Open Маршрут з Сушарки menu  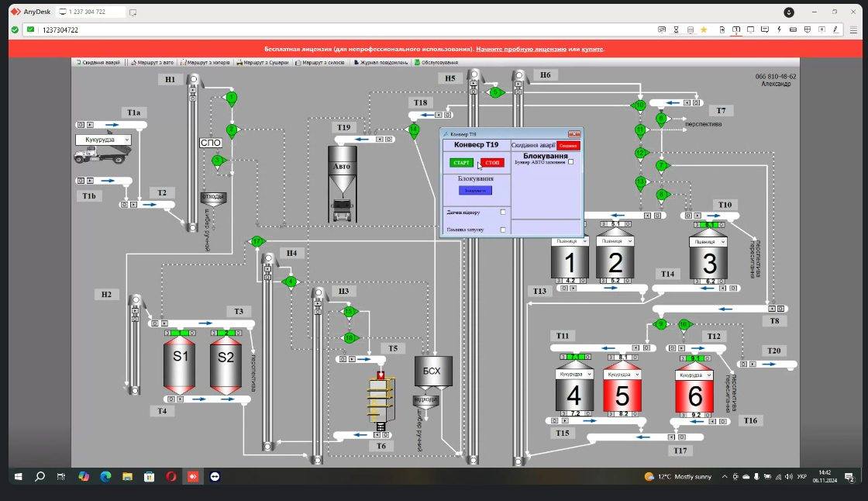(x=263, y=63)
